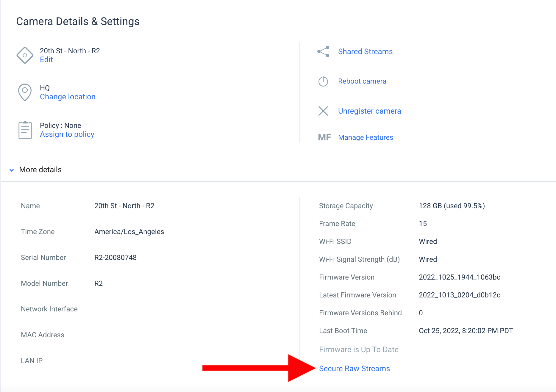Click Change location for HQ

(x=68, y=97)
